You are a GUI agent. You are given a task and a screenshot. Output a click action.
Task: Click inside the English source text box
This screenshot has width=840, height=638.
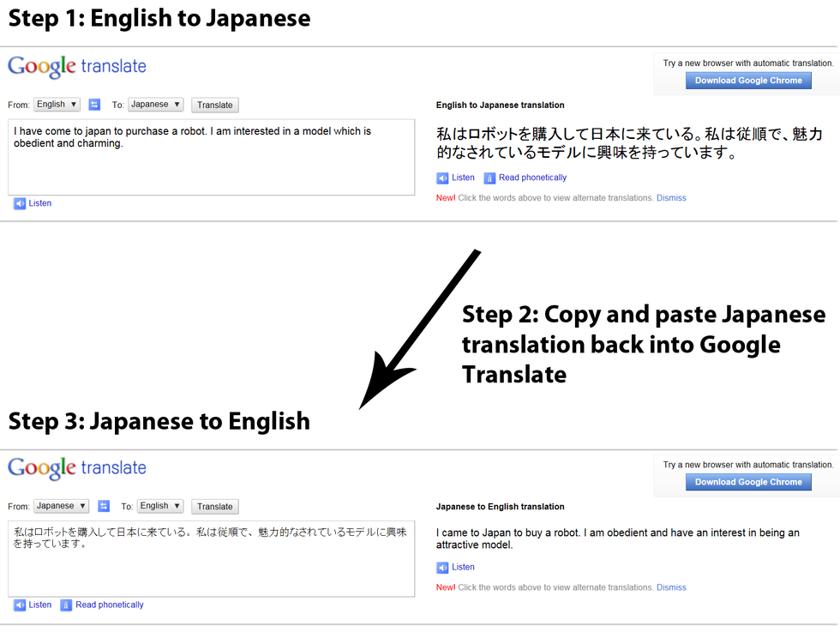pyautogui.click(x=211, y=167)
